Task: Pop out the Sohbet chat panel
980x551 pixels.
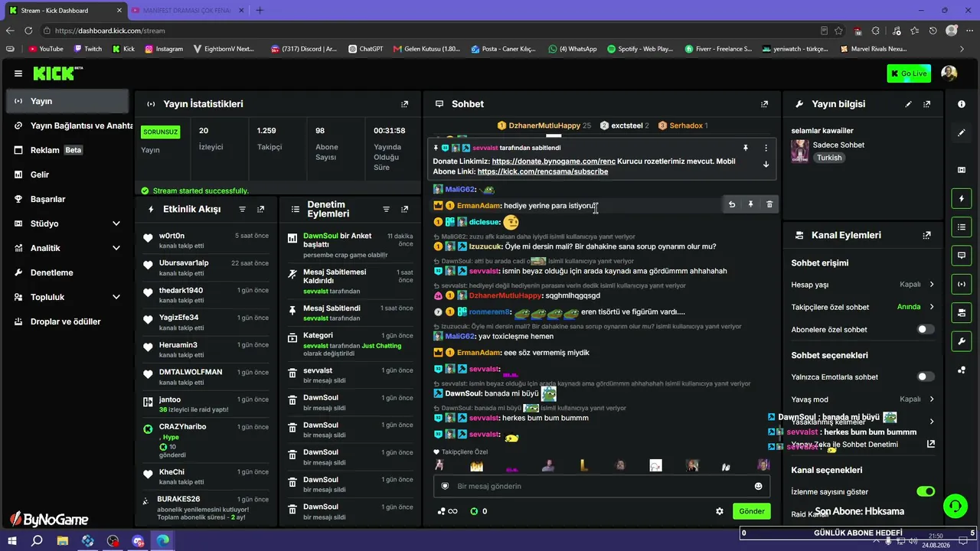Action: 764,104
